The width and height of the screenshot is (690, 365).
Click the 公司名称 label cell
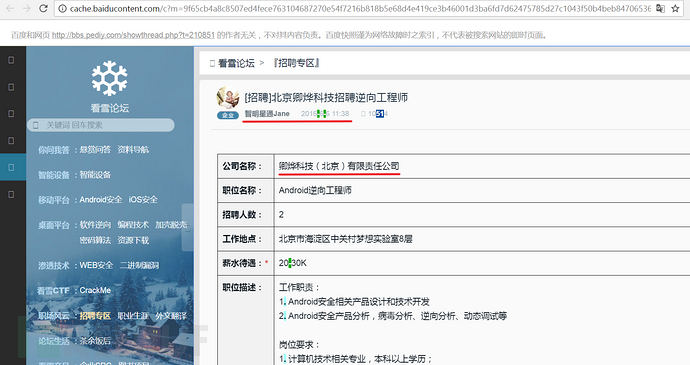(x=246, y=166)
